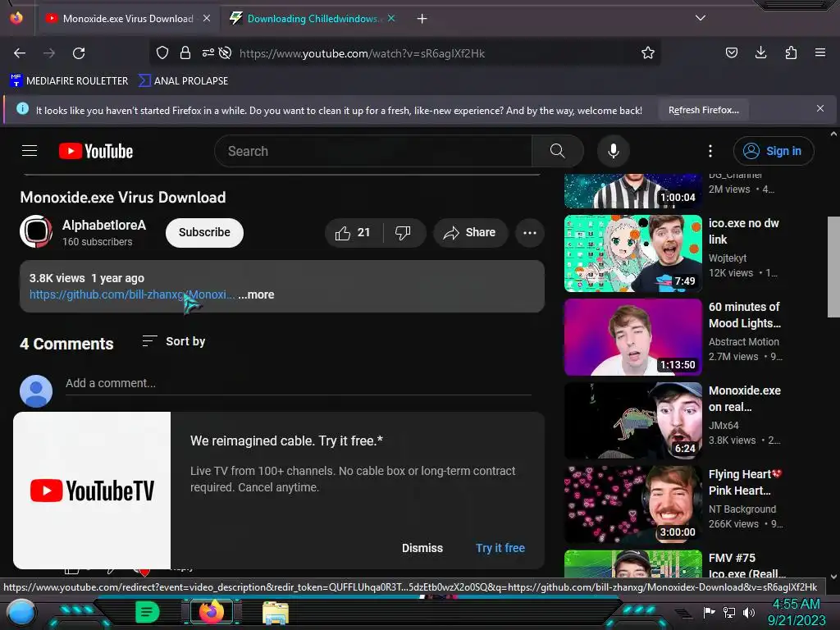This screenshot has width=840, height=630.
Task: Open the file explorer taskbar icon
Action: [276, 613]
